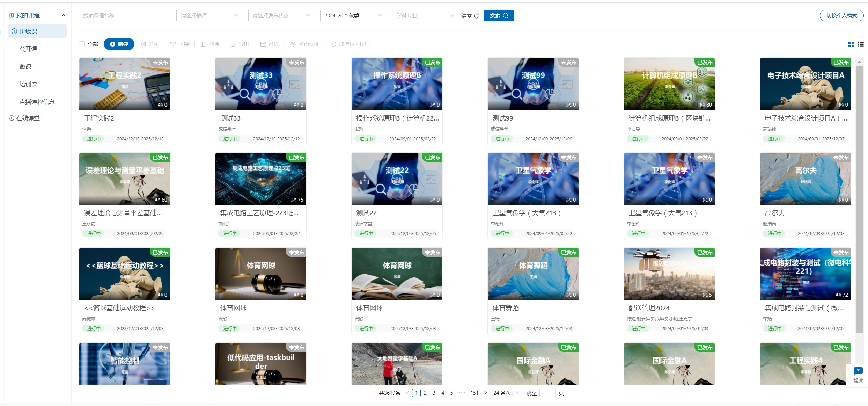Image resolution: width=868 pixels, height=406 pixels.
Task: Click the 切换个人模式 button
Action: pos(841,16)
